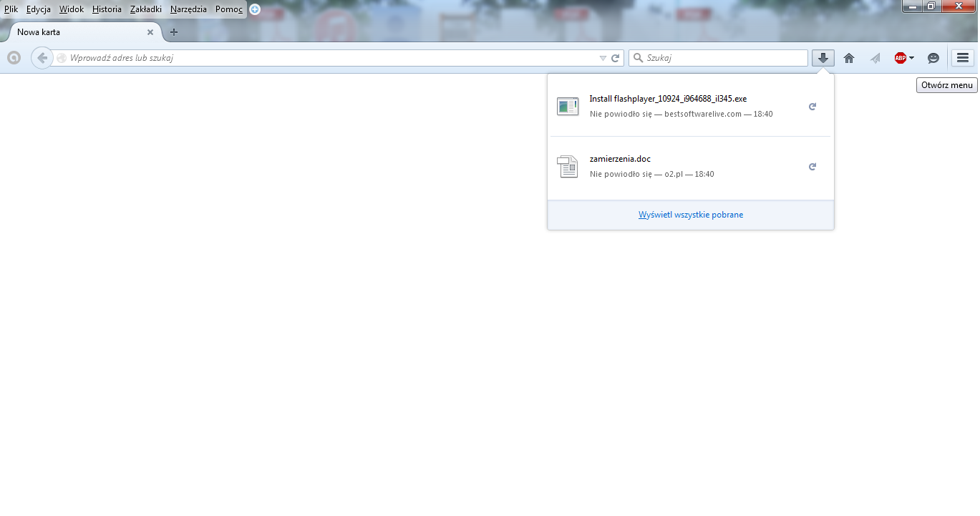Go to the Home page icon
The height and width of the screenshot is (516, 980).
[849, 58]
